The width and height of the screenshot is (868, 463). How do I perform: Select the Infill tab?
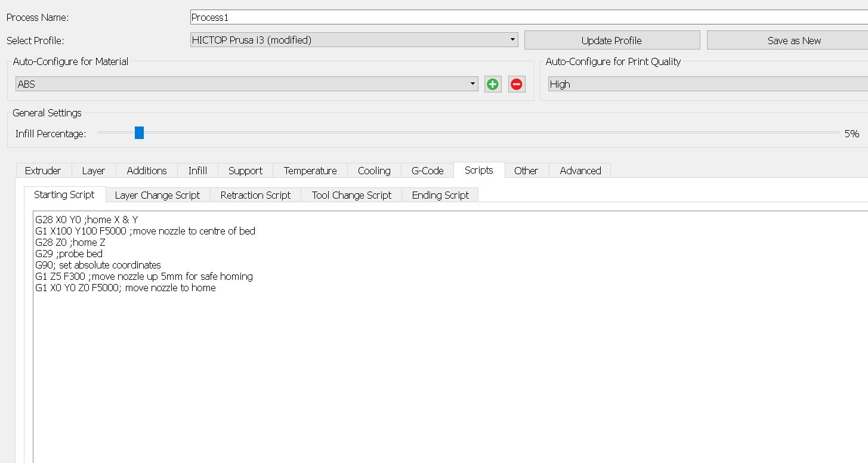pos(197,171)
